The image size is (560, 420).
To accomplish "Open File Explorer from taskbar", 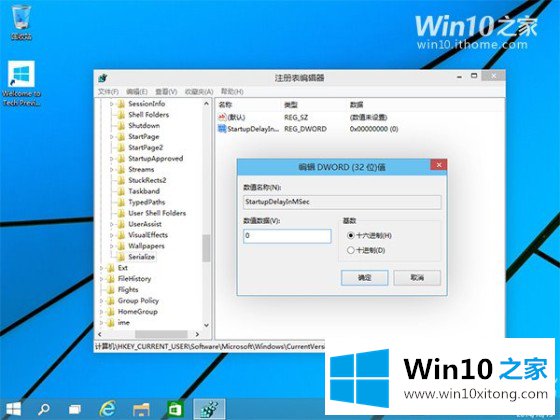I will point(141,409).
